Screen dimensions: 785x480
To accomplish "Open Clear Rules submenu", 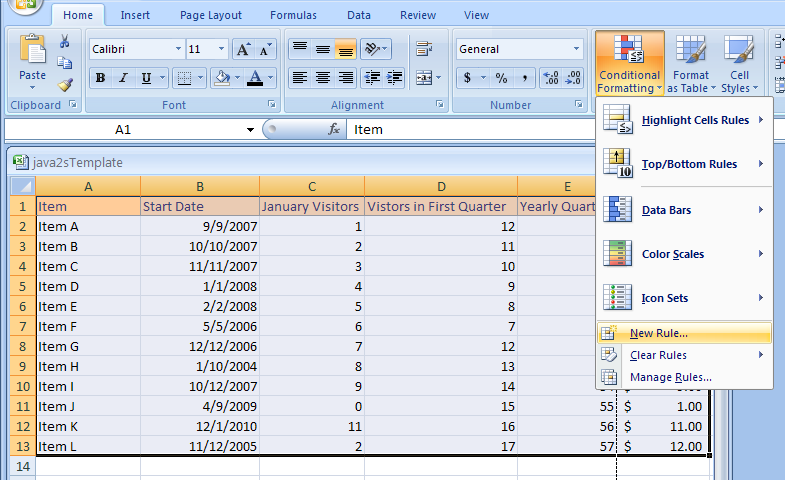I will pos(684,355).
